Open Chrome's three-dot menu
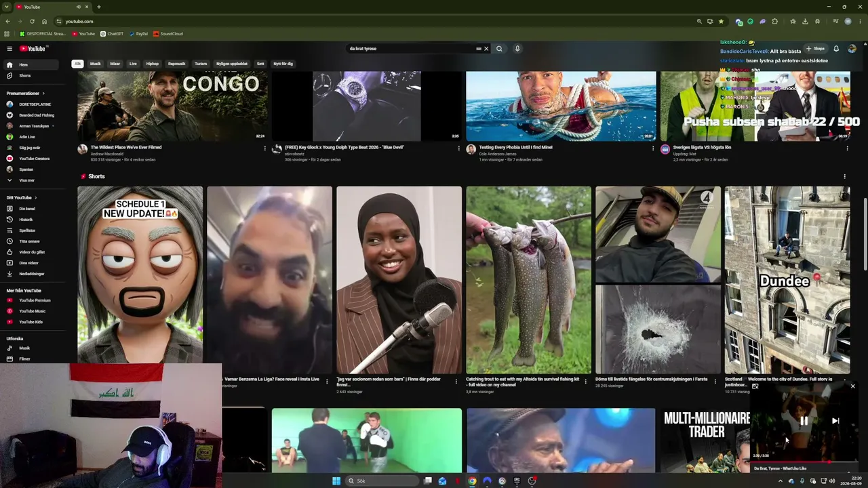 tap(860, 22)
